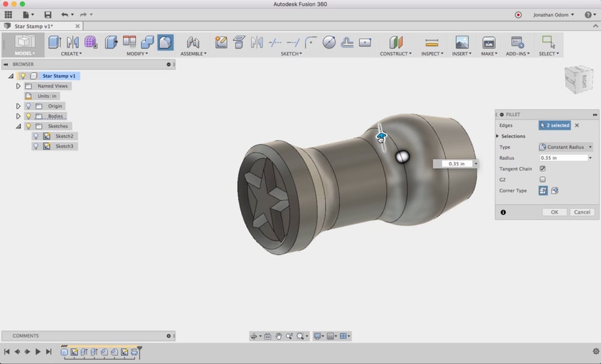Click the Measure icon in Inspect

click(x=431, y=42)
